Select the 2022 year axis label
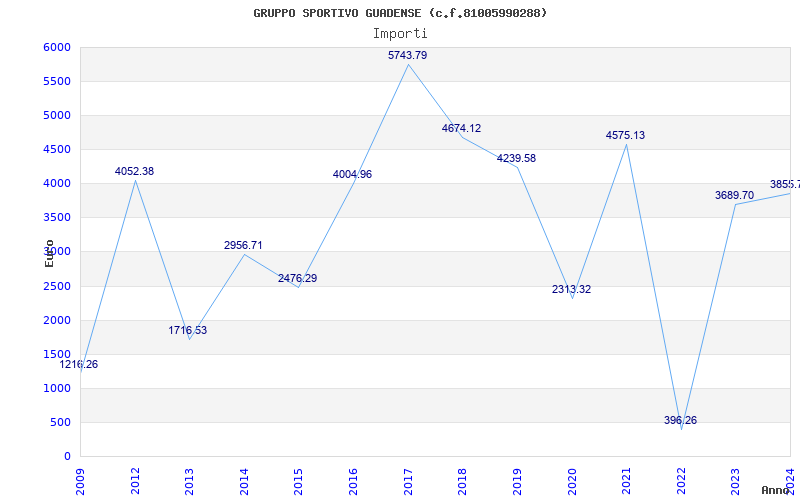 (681, 481)
